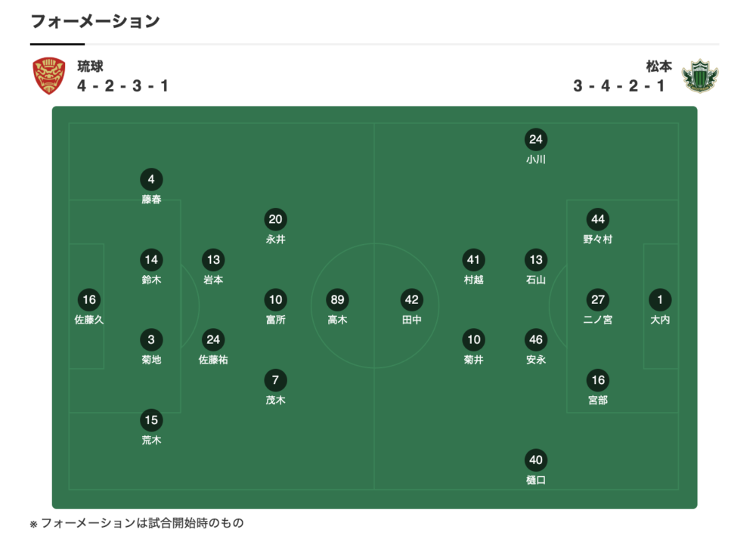
Task: Select Ryukyu player number 4 藤春
Action: pos(151,180)
